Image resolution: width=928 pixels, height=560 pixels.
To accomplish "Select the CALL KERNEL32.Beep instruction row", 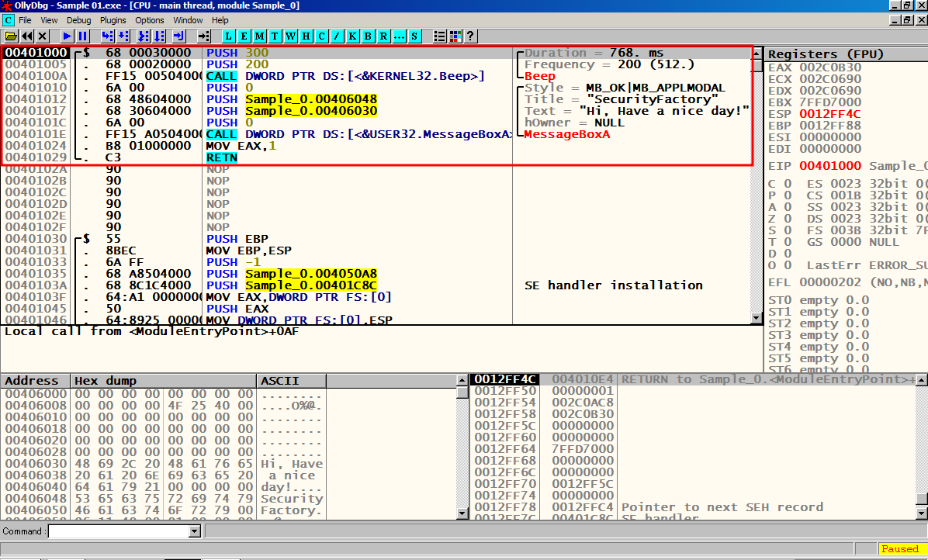I will [377, 76].
